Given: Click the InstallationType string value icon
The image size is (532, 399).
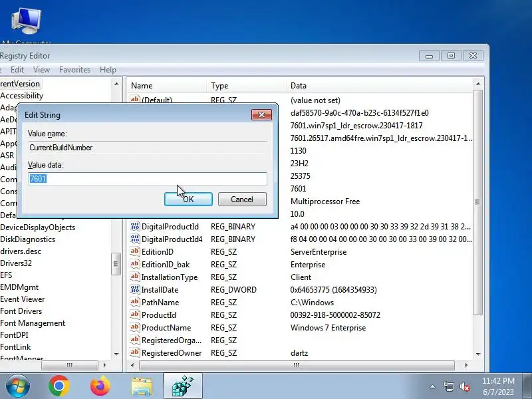Looking at the screenshot, I should point(135,277).
